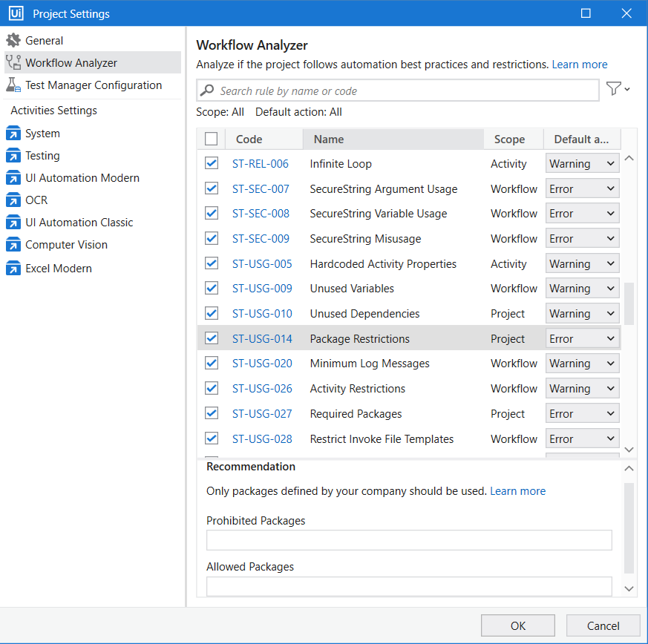Open the rule filter funnel icon
Image resolution: width=648 pixels, height=644 pixels.
pyautogui.click(x=614, y=89)
